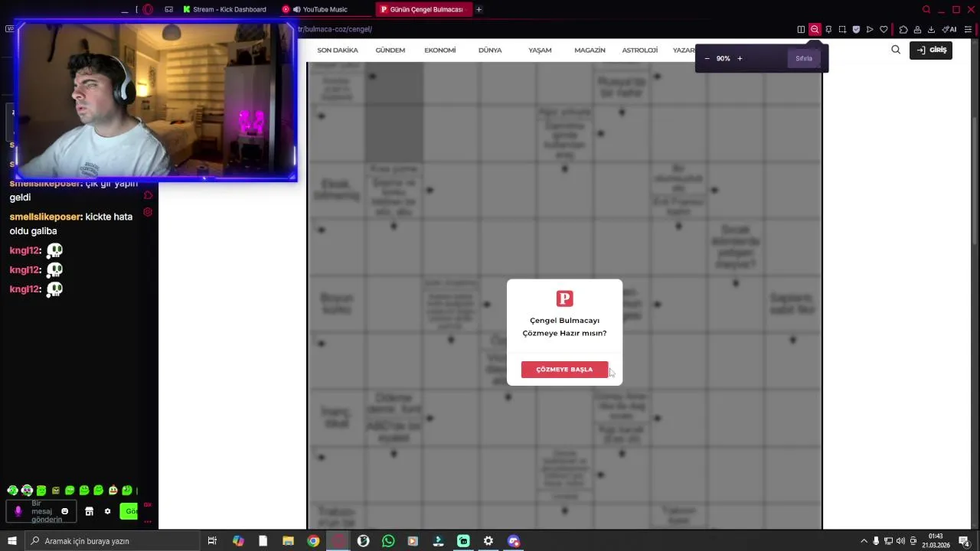Click the purple microphone icon in chat

point(18,511)
